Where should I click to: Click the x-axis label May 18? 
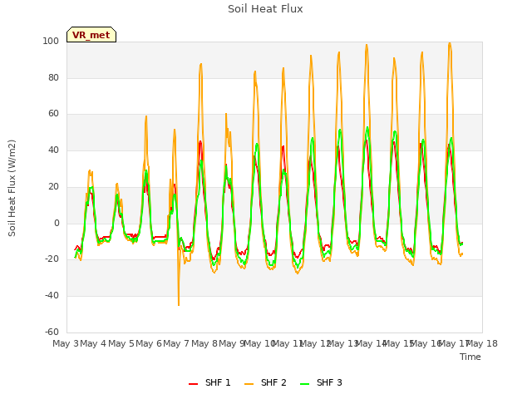pyautogui.click(x=482, y=344)
